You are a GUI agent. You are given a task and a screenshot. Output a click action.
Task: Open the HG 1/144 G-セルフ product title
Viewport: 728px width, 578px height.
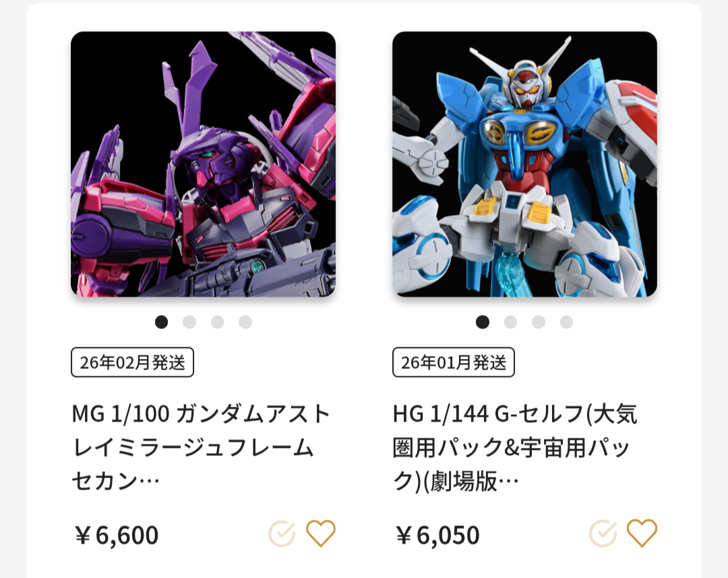point(515,447)
